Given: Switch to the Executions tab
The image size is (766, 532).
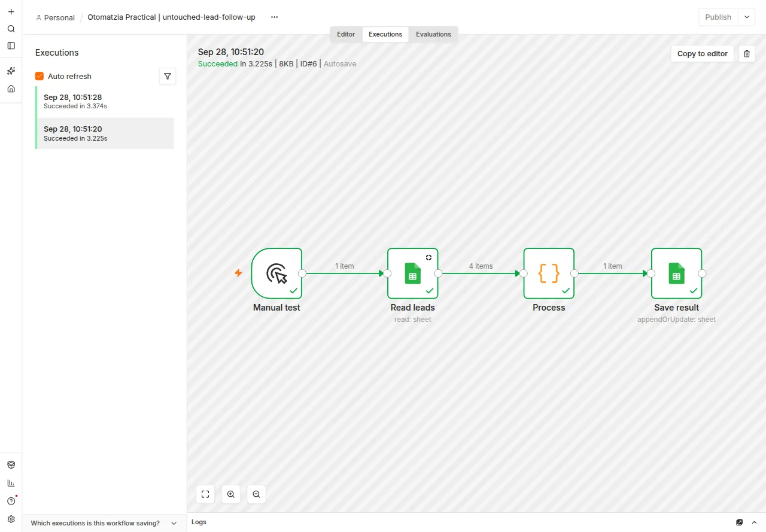Looking at the screenshot, I should (x=385, y=34).
